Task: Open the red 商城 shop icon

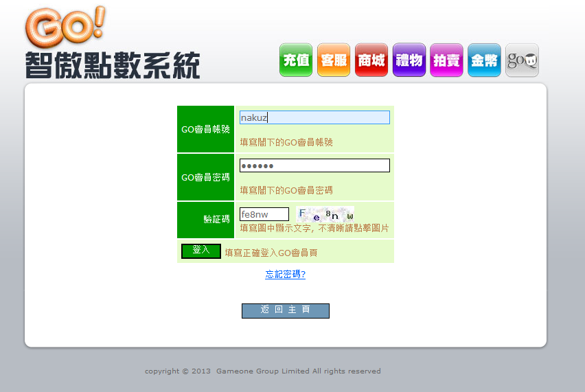Action: point(371,60)
